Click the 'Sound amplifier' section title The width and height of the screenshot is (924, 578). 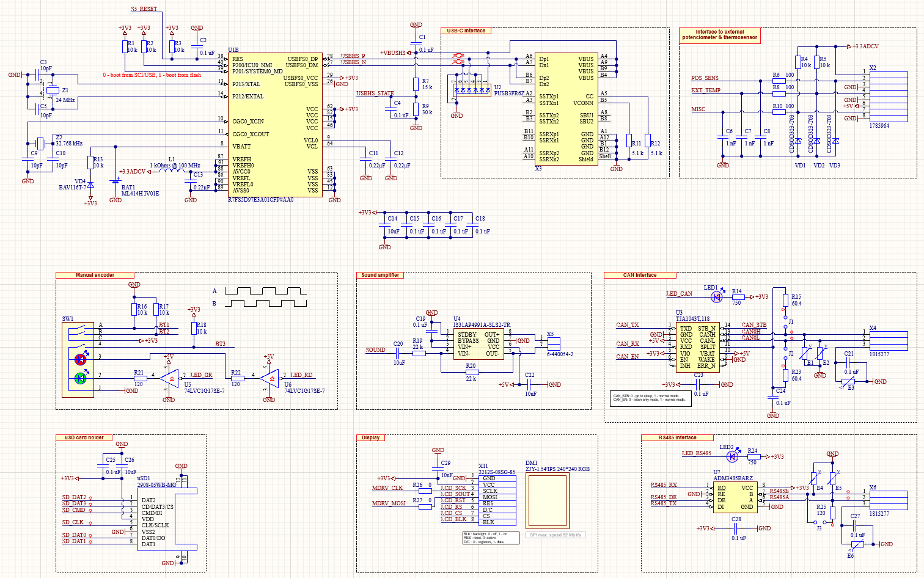pyautogui.click(x=380, y=275)
